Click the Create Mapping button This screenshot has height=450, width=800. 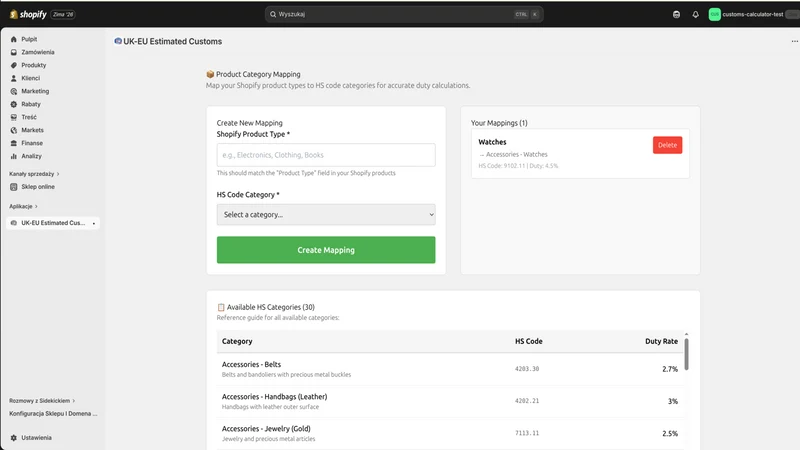[326, 250]
